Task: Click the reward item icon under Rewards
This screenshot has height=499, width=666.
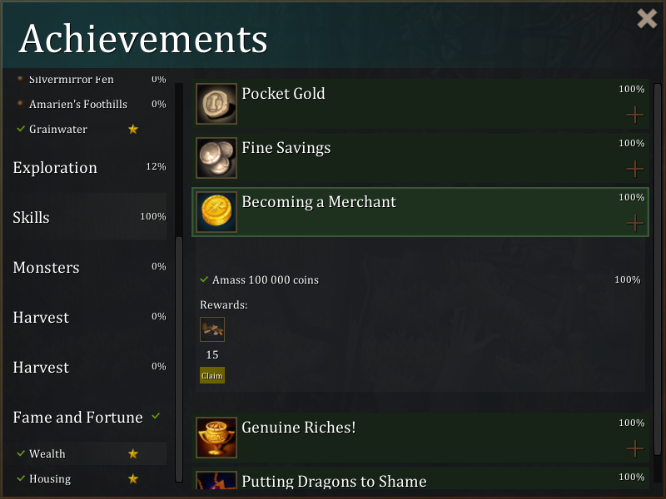Action: coord(212,329)
